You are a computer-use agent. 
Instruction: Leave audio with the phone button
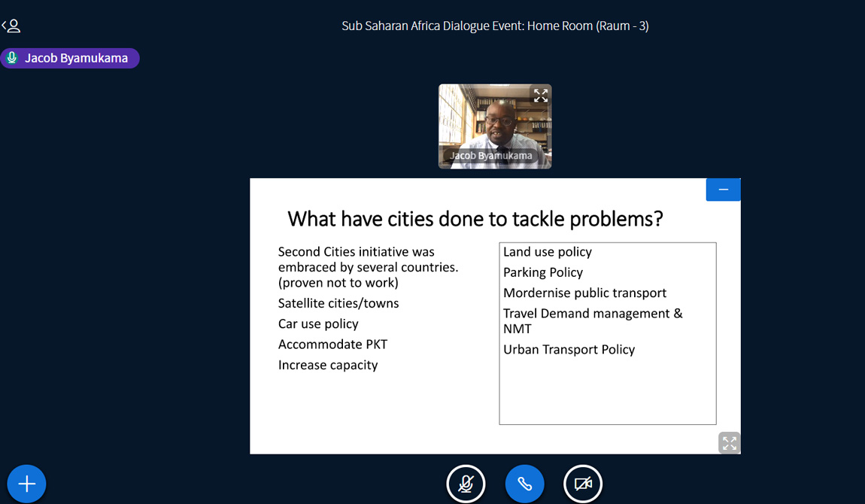tap(524, 484)
